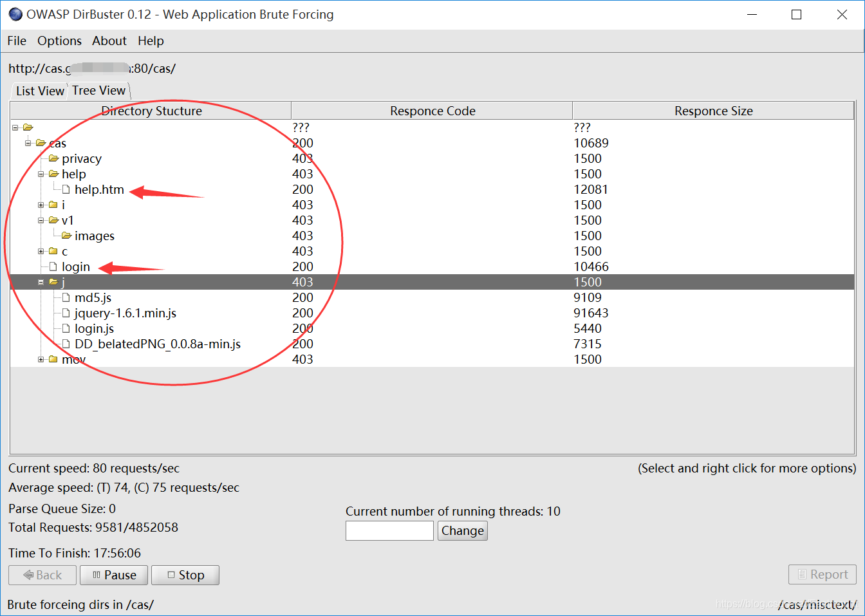Collapse the j folder node
This screenshot has width=865, height=616.
click(x=41, y=282)
